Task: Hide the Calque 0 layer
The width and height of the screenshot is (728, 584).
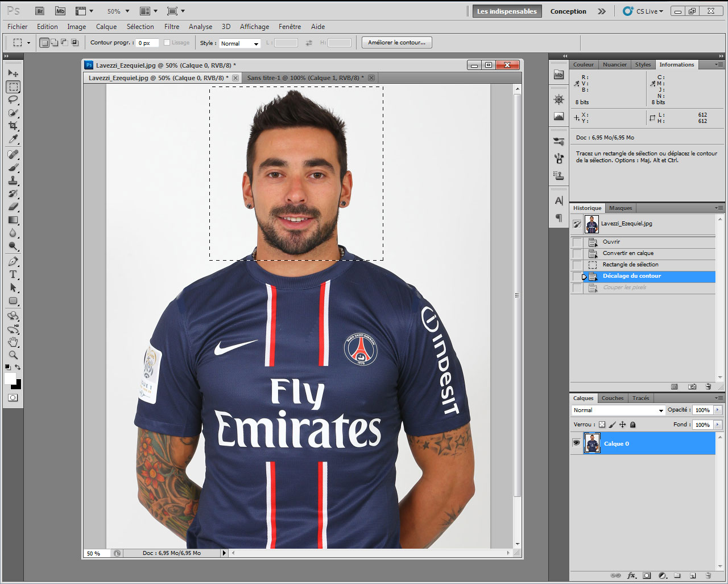Action: (577, 443)
